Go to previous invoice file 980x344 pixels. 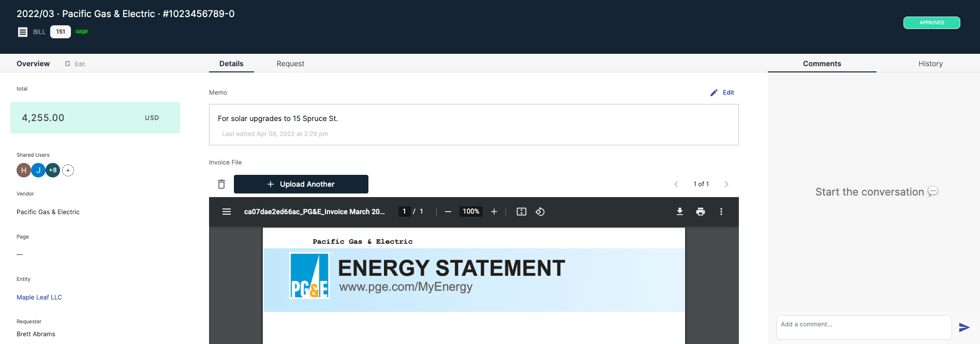(676, 184)
